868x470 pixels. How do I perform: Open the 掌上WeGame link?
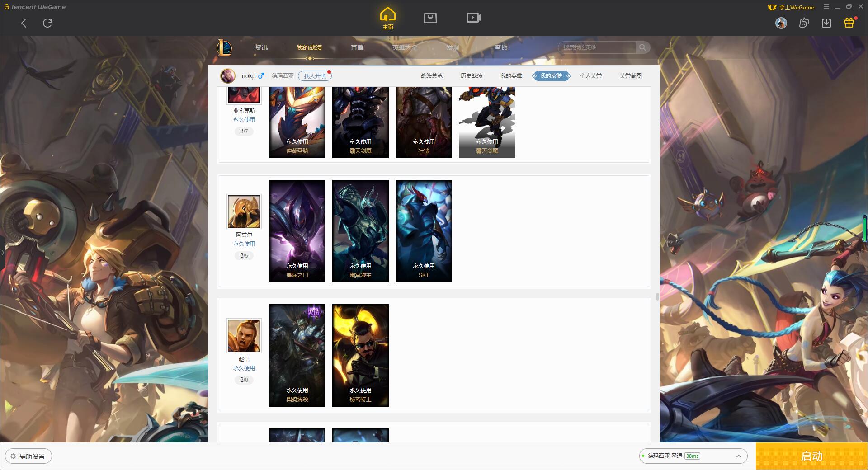[791, 7]
